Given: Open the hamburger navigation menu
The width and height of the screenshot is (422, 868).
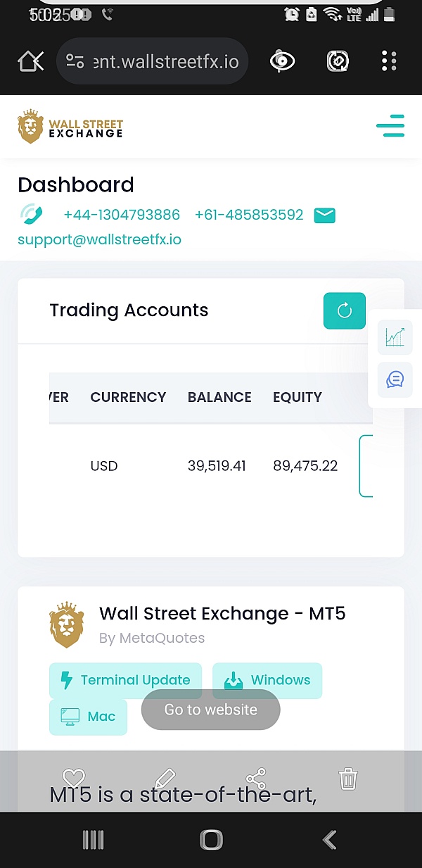Looking at the screenshot, I should click(390, 127).
